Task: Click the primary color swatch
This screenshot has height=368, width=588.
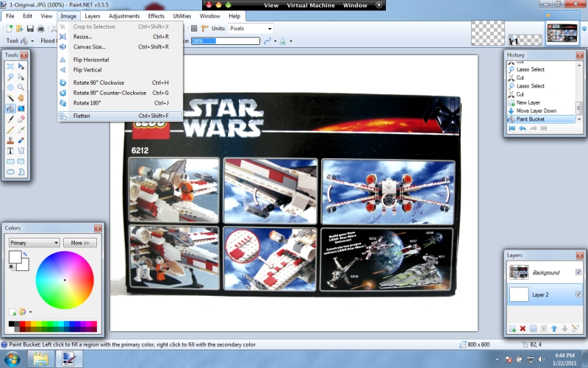Action: [15, 257]
